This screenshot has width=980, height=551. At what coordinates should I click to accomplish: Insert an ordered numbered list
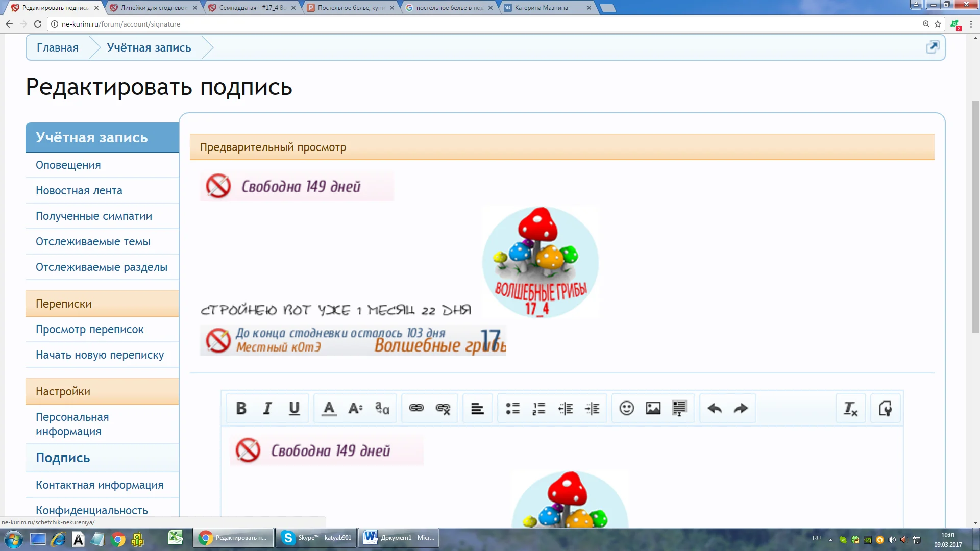click(x=539, y=409)
